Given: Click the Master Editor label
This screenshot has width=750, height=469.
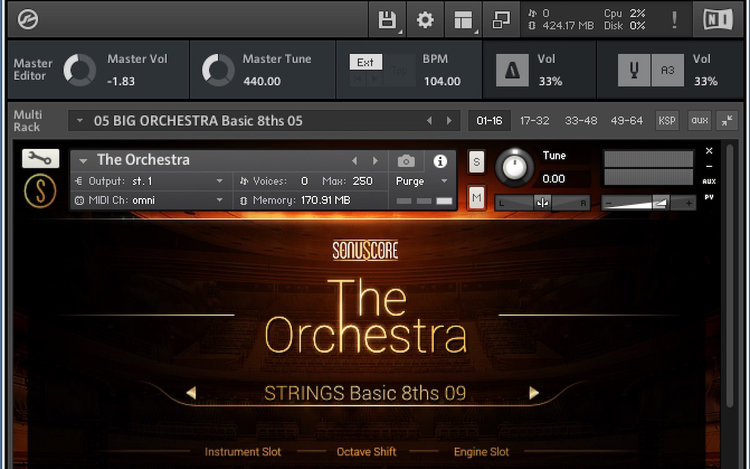Looking at the screenshot, I should point(33,69).
